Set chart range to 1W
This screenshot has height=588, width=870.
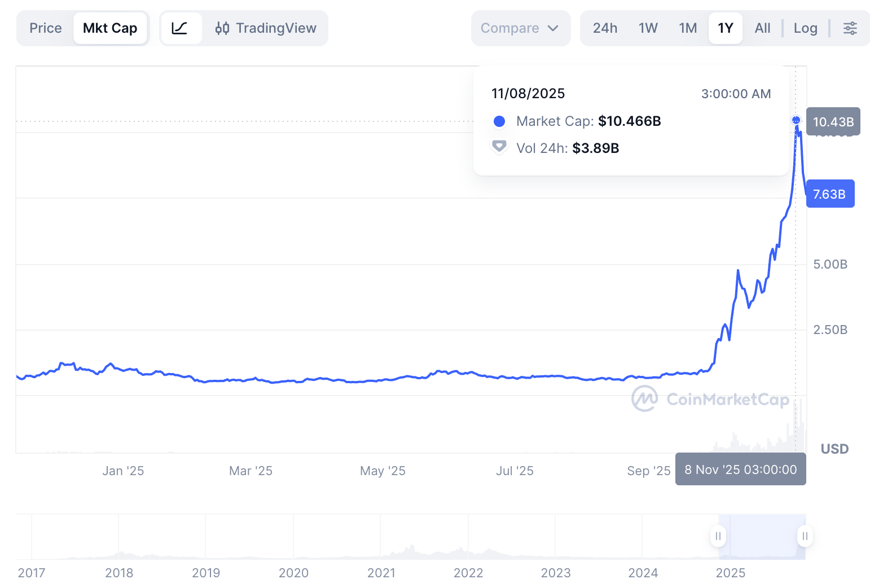click(x=648, y=28)
